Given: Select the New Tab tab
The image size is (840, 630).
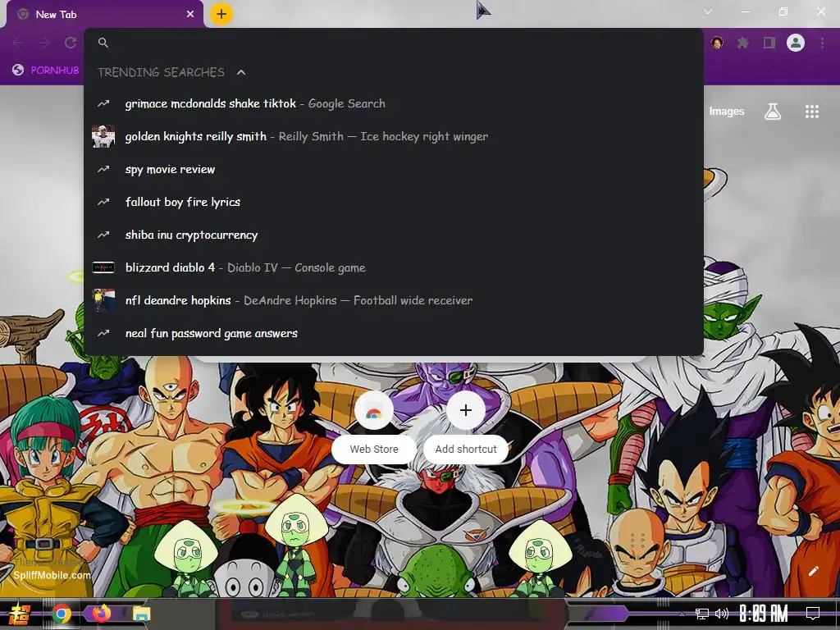Looking at the screenshot, I should (x=105, y=15).
